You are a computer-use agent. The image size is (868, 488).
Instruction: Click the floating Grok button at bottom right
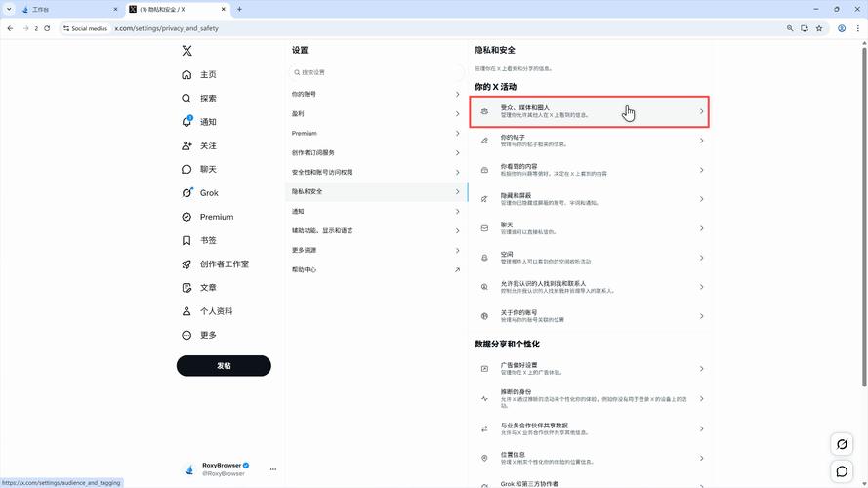click(842, 444)
